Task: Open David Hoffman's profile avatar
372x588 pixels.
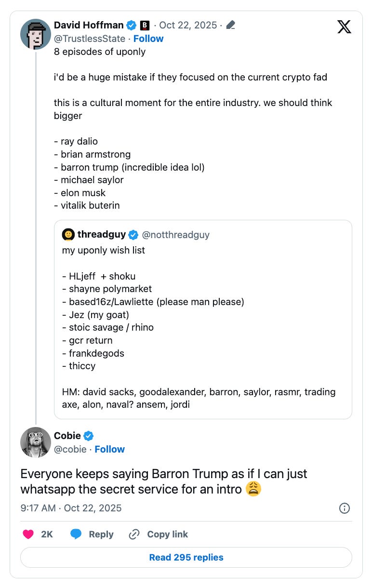Action: (36, 34)
